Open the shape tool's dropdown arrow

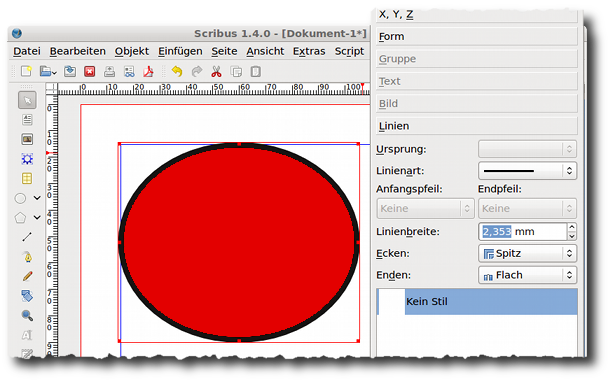pyautogui.click(x=37, y=198)
